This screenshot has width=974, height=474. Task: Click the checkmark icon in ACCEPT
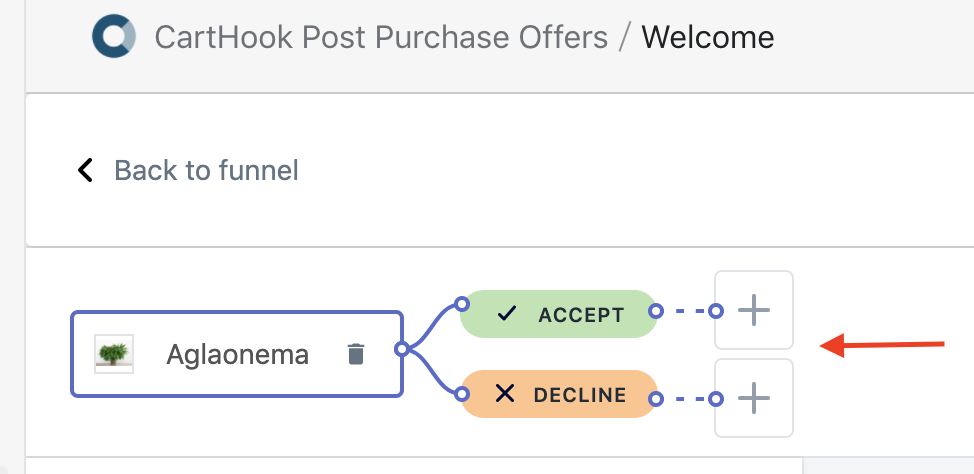point(507,314)
